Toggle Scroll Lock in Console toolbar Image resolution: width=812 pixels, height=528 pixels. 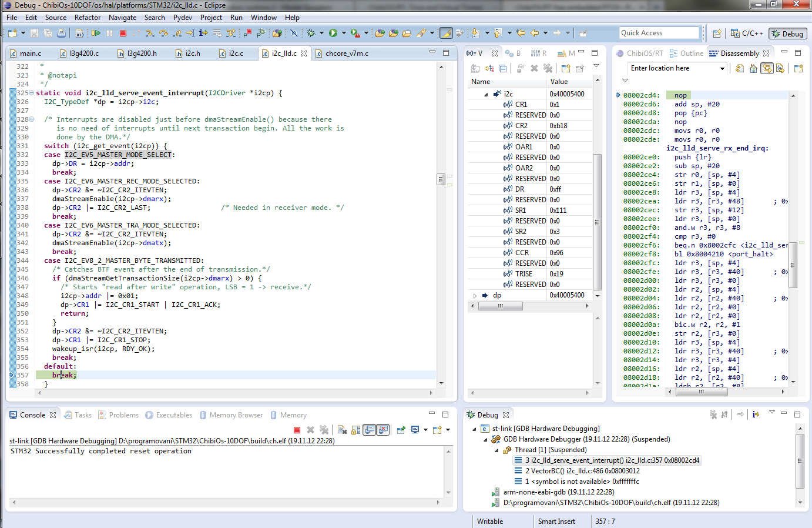pyautogui.click(x=355, y=430)
